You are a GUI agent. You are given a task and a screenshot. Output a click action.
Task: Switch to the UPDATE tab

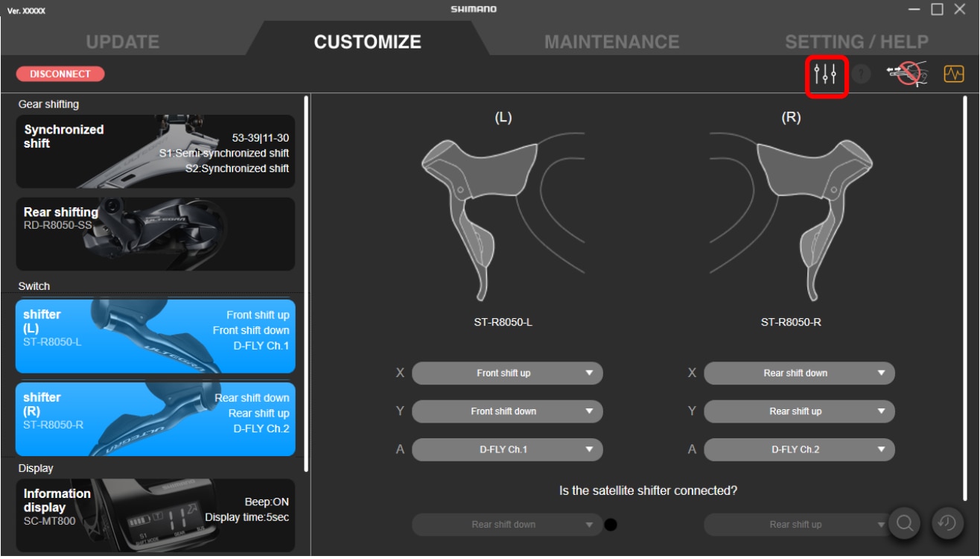pyautogui.click(x=122, y=42)
